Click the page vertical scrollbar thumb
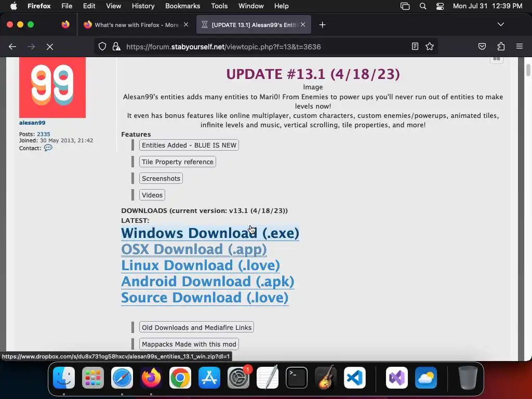Image resolution: width=532 pixels, height=399 pixels. [528, 70]
